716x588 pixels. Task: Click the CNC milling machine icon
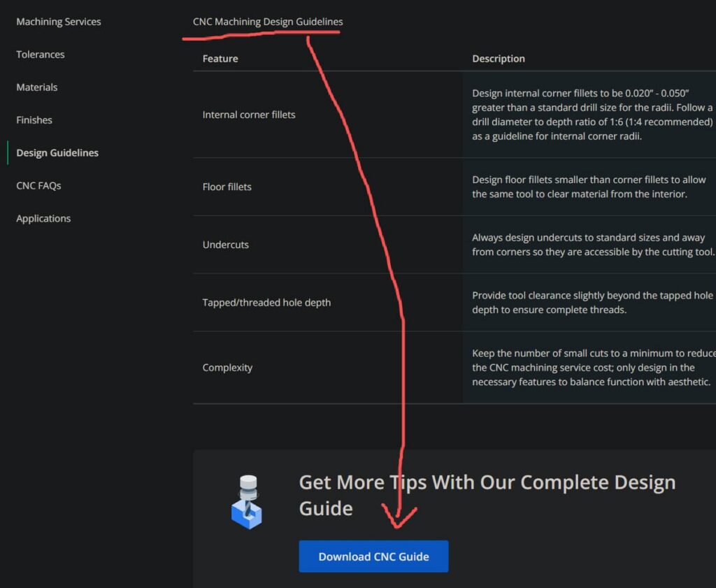tap(247, 502)
